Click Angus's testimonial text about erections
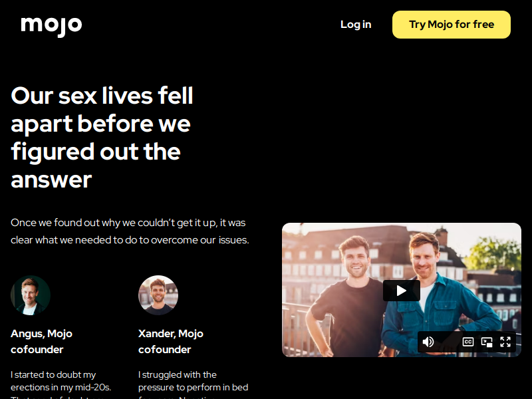 pyautogui.click(x=61, y=384)
